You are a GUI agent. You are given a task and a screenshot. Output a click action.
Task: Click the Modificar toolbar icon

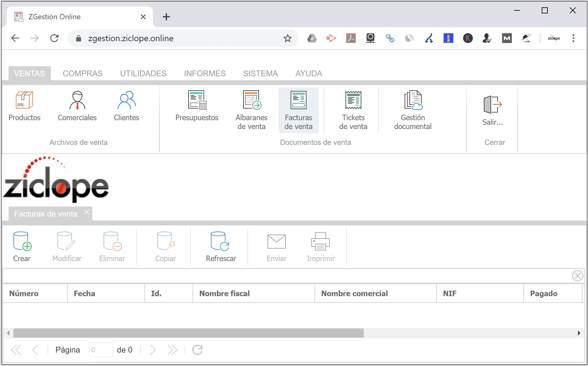[x=67, y=247]
